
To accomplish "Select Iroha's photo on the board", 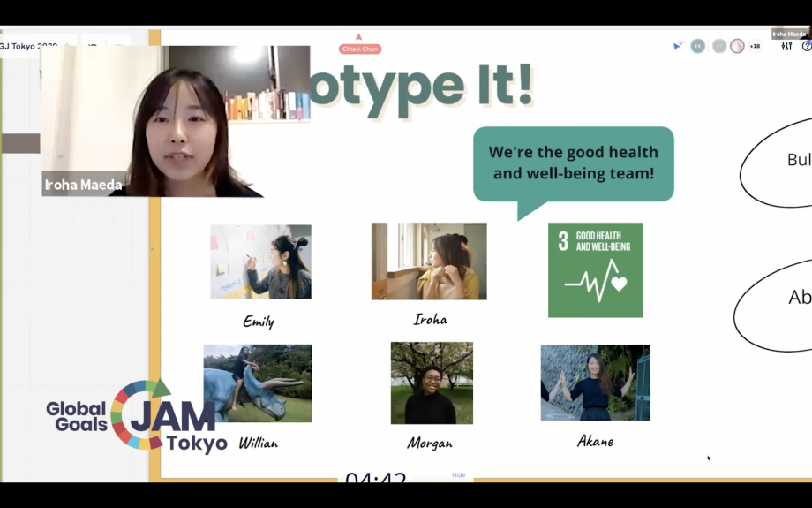I will 428,261.
